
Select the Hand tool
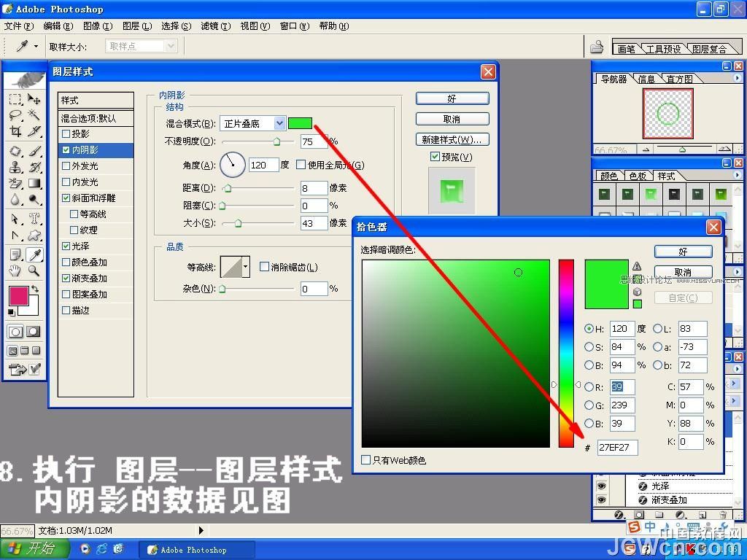[15, 271]
